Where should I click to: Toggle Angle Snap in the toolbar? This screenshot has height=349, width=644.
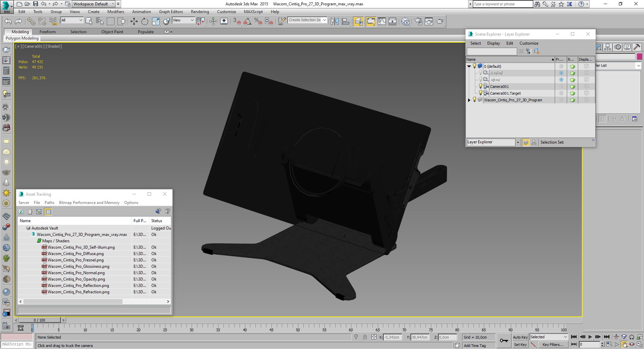coord(247,21)
